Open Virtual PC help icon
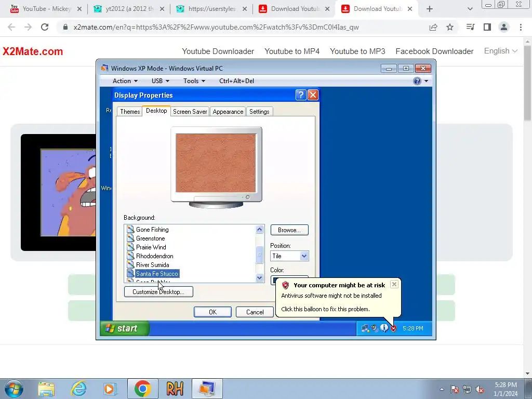The image size is (532, 399). (x=417, y=81)
